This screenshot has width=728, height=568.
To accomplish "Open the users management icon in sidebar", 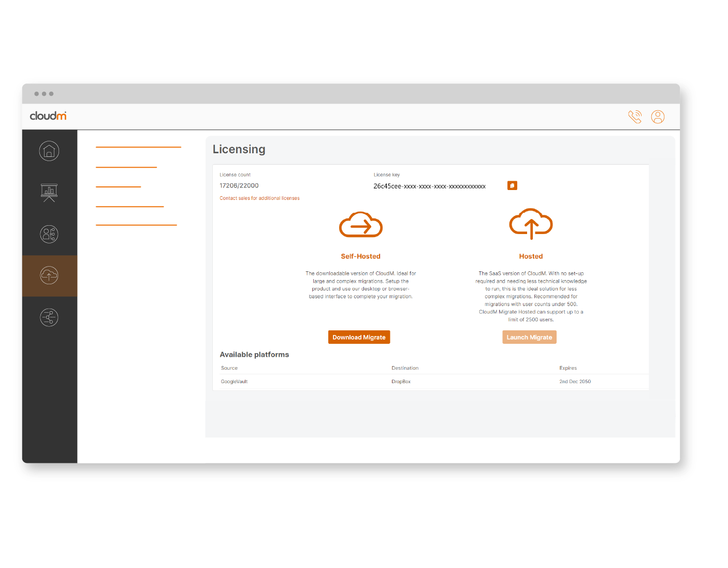I will click(x=49, y=234).
